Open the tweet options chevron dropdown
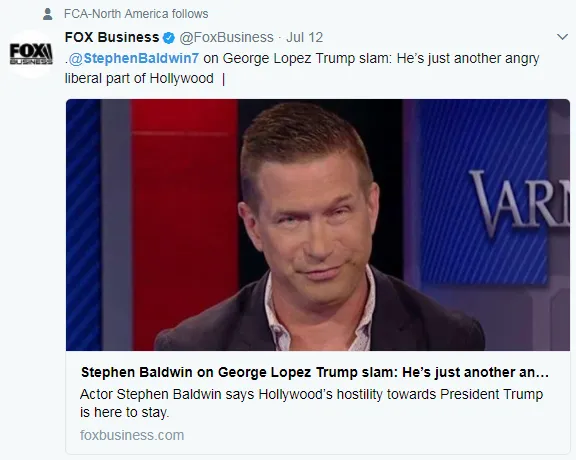Screen dimensions: 576x460 tap(562, 37)
